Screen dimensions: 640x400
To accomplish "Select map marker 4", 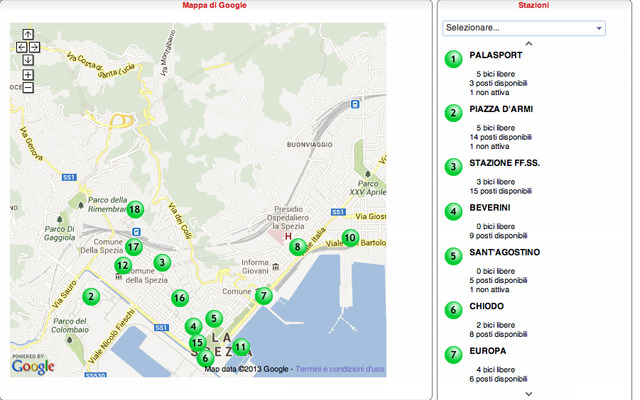I will coord(193,327).
